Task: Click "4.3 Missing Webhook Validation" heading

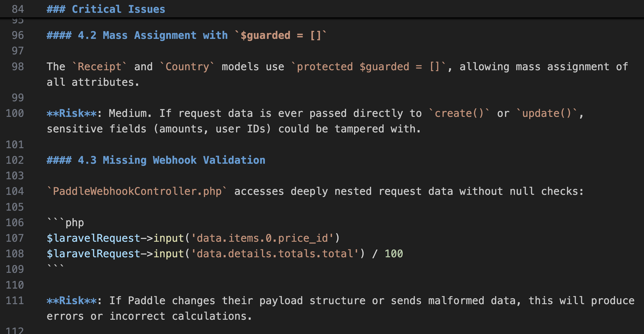Action: (x=171, y=160)
